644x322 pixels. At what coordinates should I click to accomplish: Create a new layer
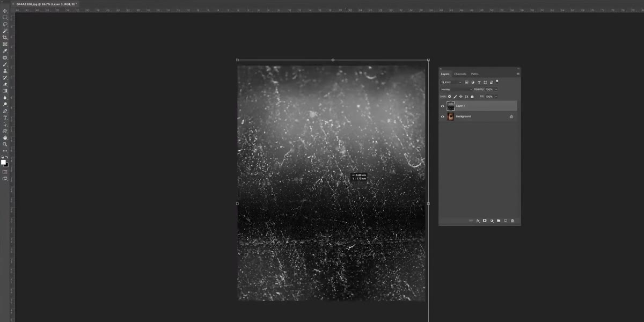click(506, 221)
